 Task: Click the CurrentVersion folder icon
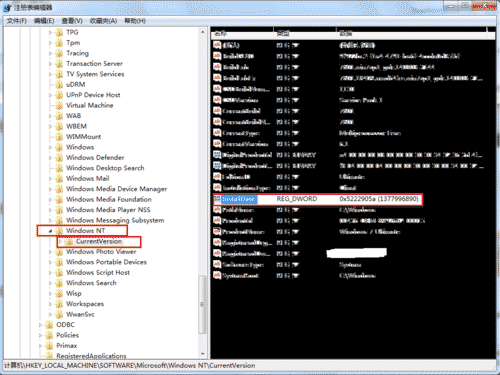click(69, 241)
